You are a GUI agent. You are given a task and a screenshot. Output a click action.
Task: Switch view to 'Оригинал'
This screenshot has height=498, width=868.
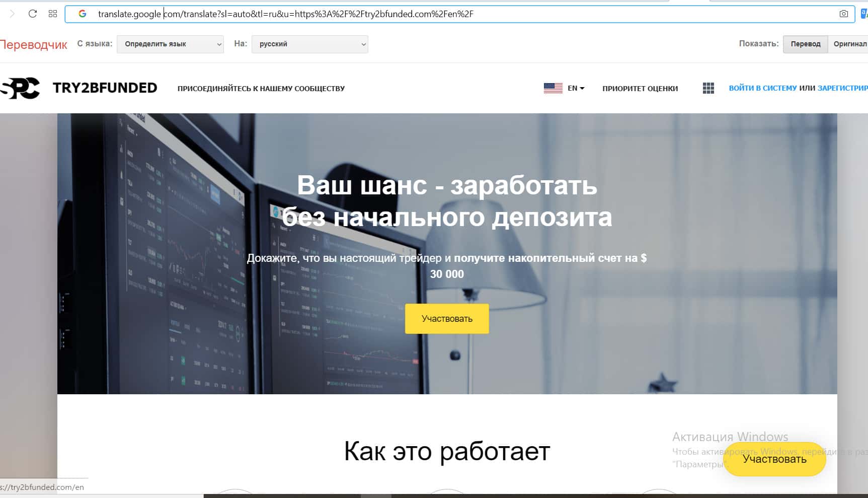coord(849,44)
